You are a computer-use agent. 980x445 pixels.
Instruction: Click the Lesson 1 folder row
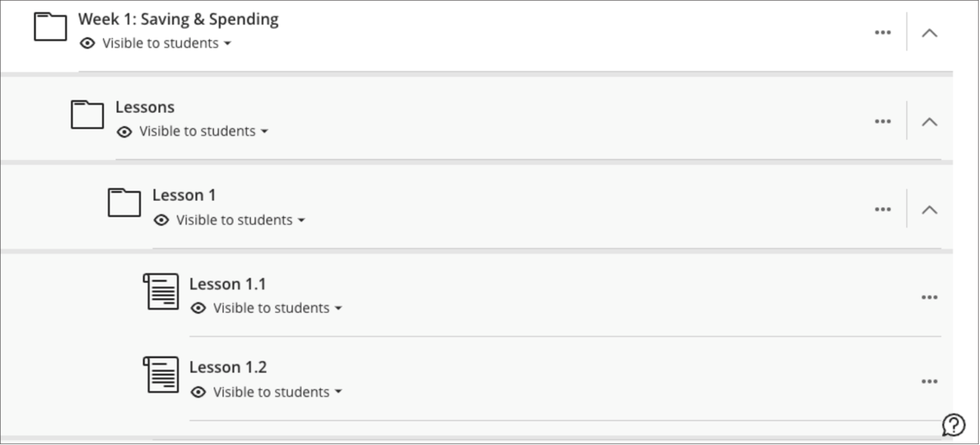(184, 195)
